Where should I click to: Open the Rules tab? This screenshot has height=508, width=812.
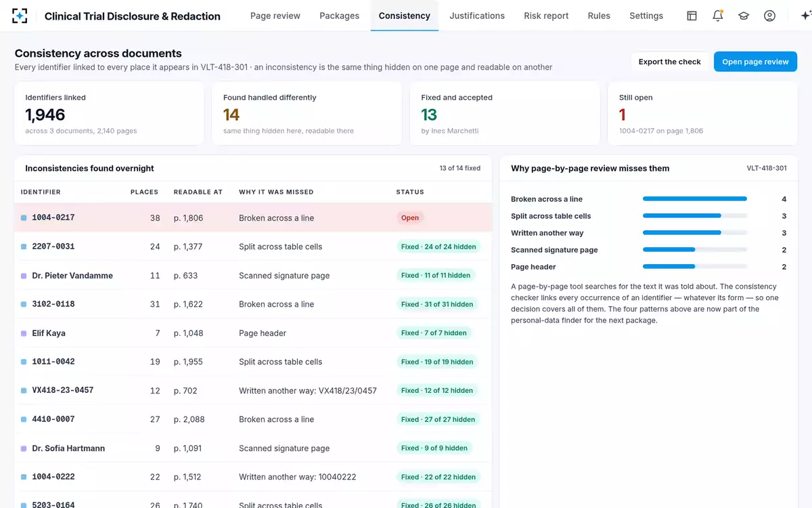click(x=599, y=16)
